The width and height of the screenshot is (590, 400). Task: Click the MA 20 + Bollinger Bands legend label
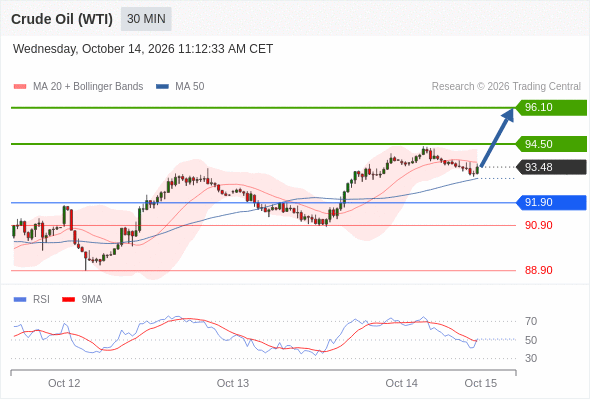click(88, 87)
